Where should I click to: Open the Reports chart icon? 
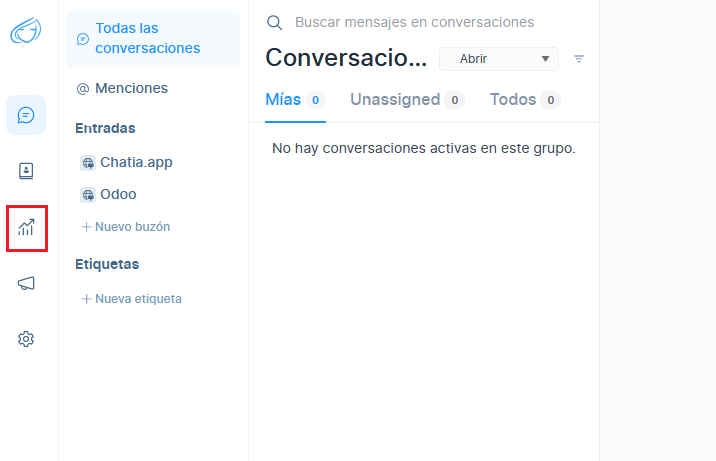(26, 227)
